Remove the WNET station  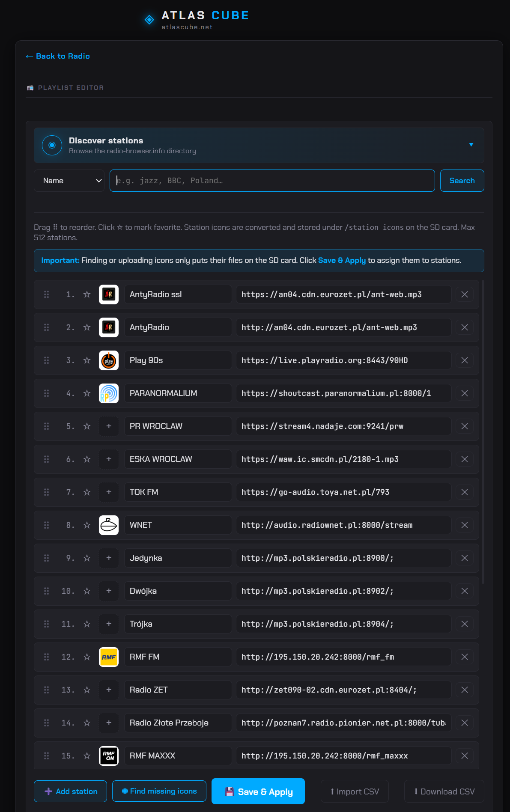coord(465,525)
